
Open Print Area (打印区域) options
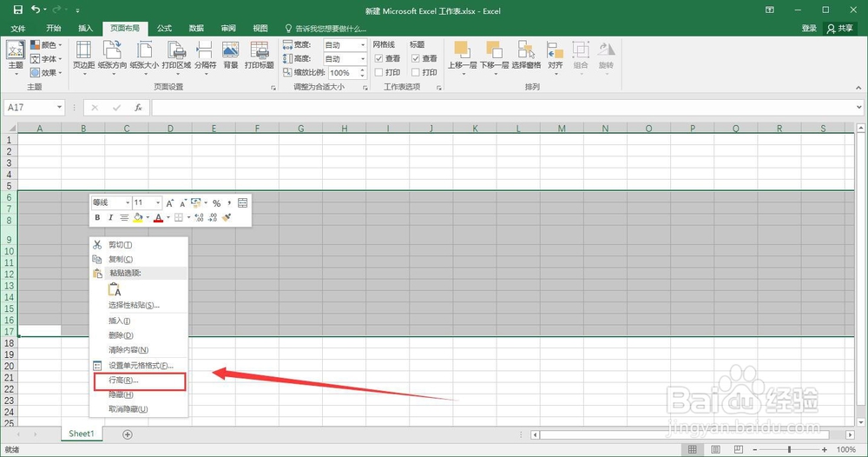(176, 58)
